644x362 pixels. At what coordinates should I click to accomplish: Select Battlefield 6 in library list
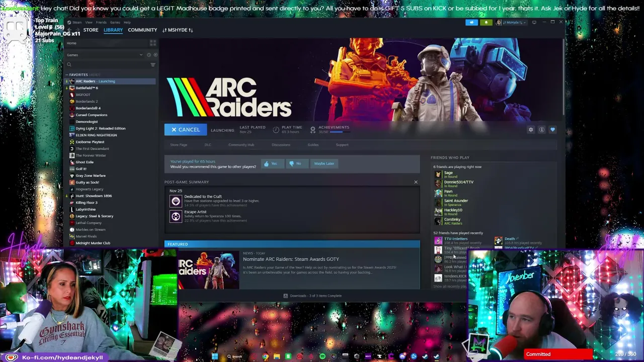point(110,88)
